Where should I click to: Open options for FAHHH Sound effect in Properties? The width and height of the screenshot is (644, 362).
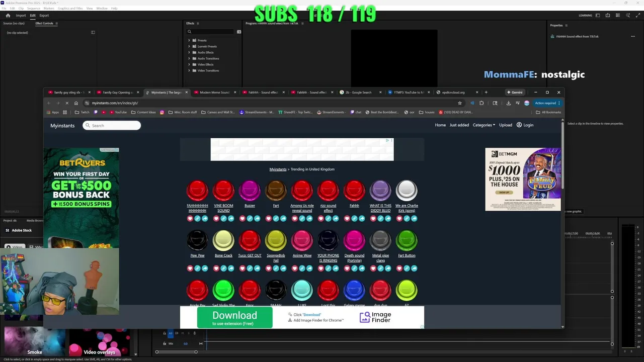pyautogui.click(x=632, y=36)
